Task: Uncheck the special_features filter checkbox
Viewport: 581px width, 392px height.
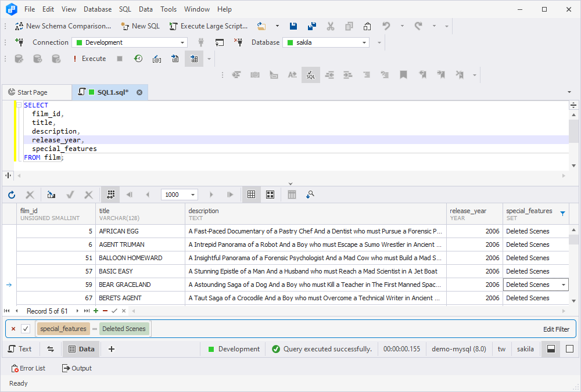Action: coord(26,329)
